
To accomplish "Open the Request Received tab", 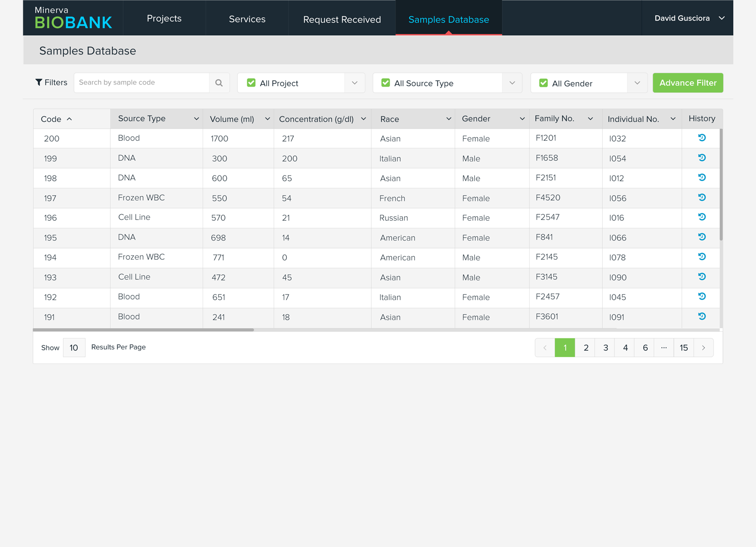I will tap(342, 20).
